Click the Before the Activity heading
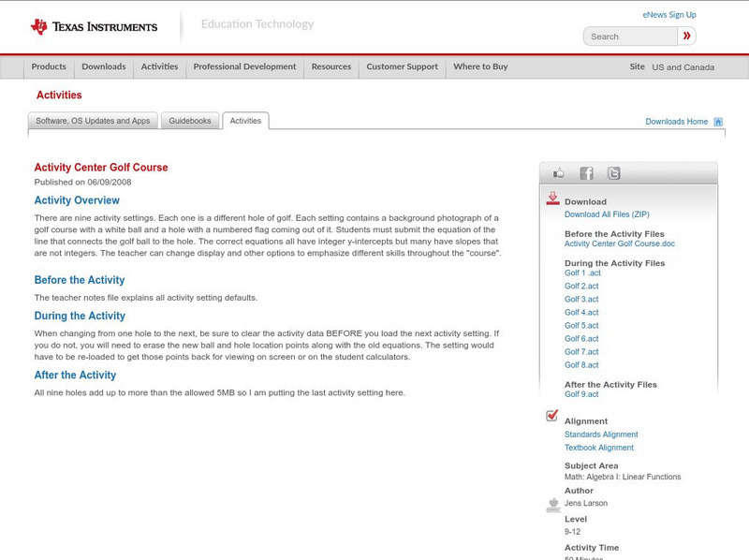Viewport: 749px width, 560px height. coord(80,280)
